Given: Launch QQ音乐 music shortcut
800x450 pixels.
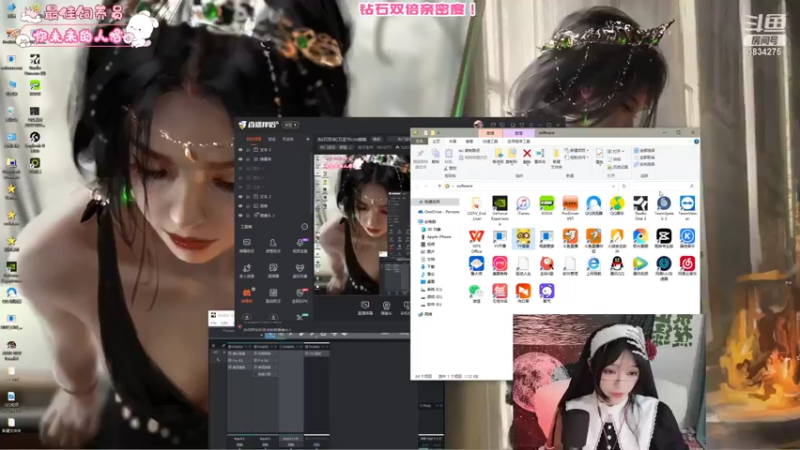Looking at the screenshot, I should [617, 206].
